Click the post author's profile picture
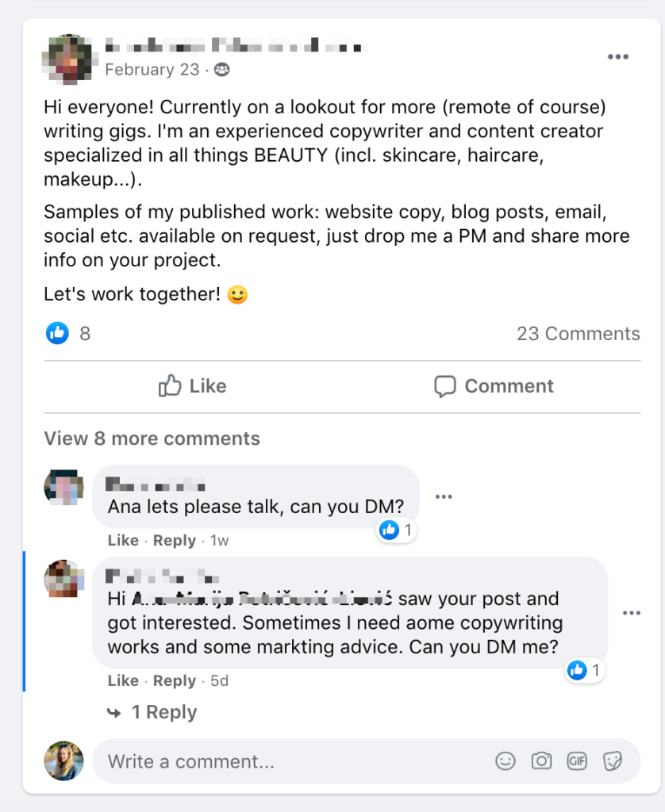The height and width of the screenshot is (812, 665). pos(67,59)
